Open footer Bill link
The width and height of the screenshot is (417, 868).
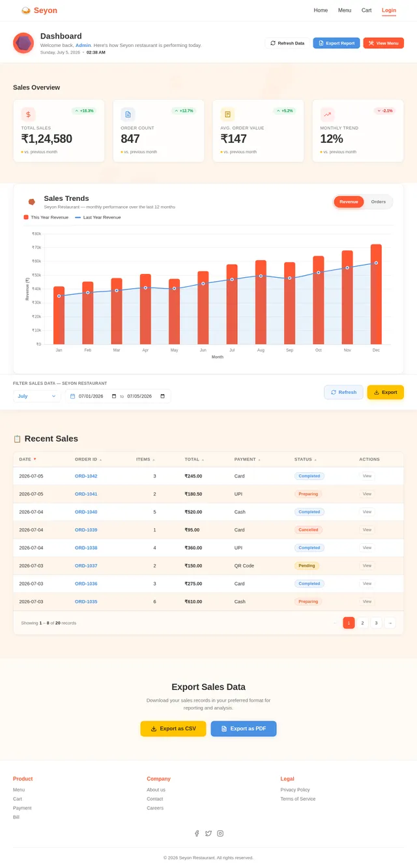(x=16, y=817)
